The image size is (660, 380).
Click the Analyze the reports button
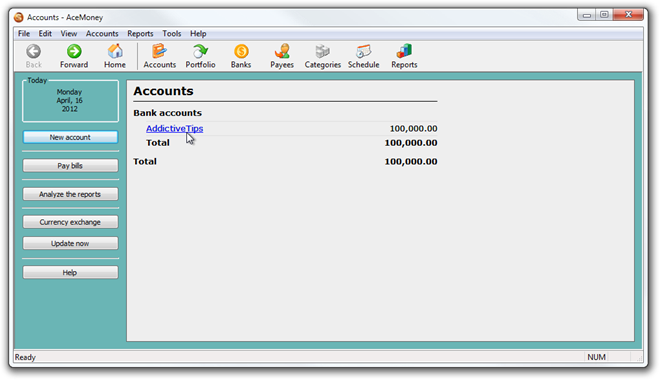70,194
